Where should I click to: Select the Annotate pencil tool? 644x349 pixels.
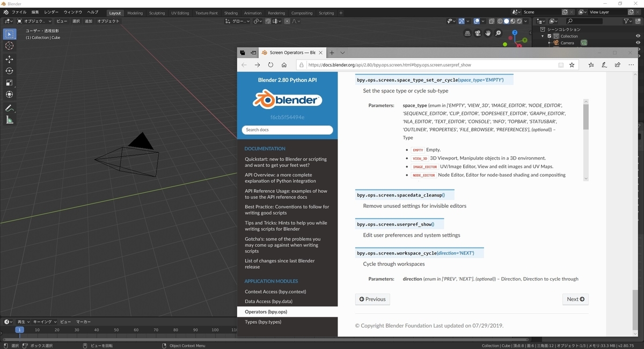tap(9, 108)
